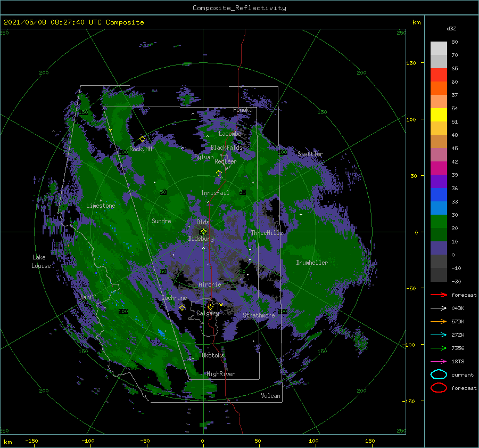The width and height of the screenshot is (479, 448).
Task: Click the asterisk marker above Limestone
Action: (101, 201)
